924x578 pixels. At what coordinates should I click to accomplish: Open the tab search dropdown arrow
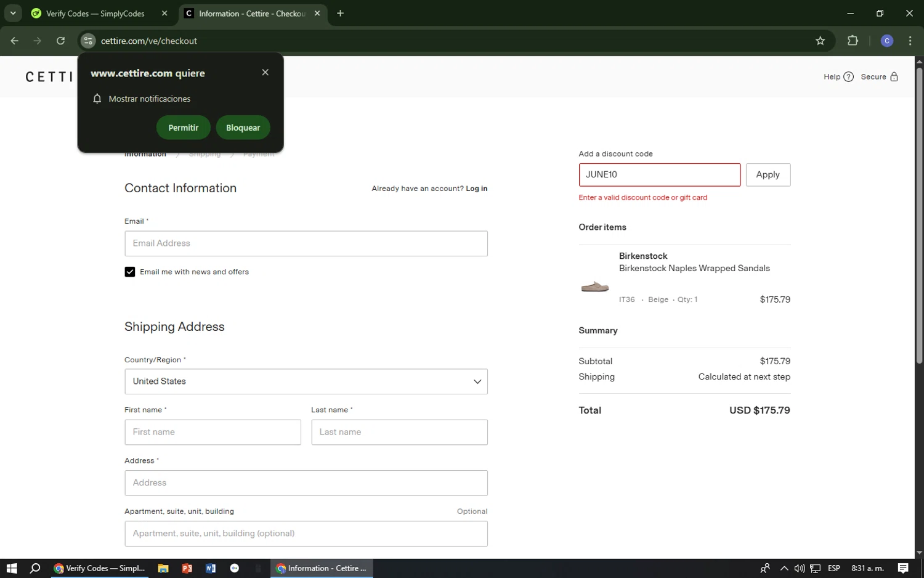12,13
